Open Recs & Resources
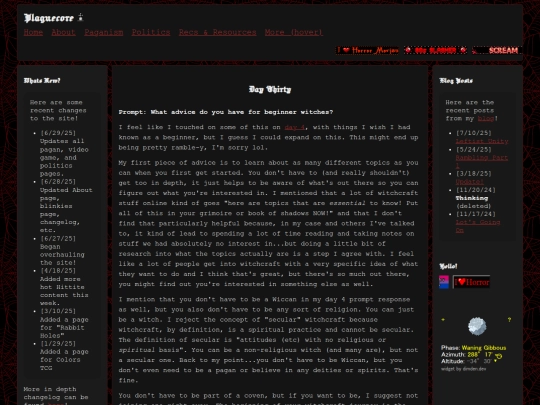Screen dimensions: 540x405 (x=217, y=32)
